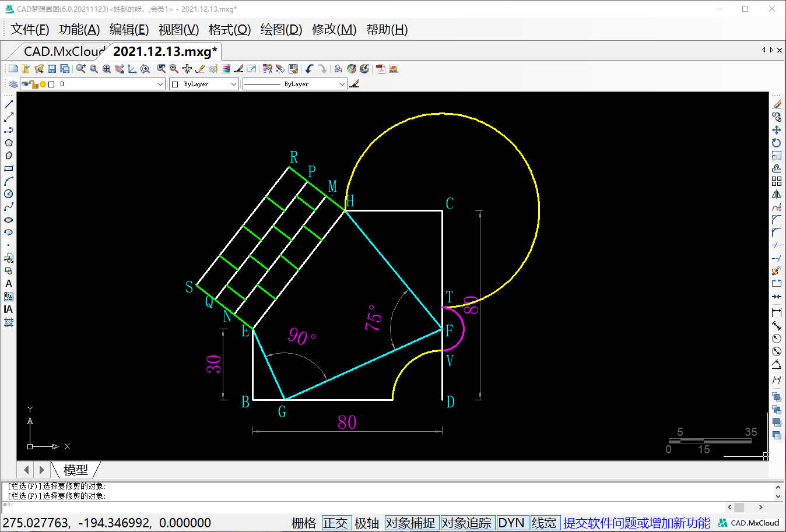
Task: Select the Mirror tool in modify toolbar
Action: click(777, 194)
